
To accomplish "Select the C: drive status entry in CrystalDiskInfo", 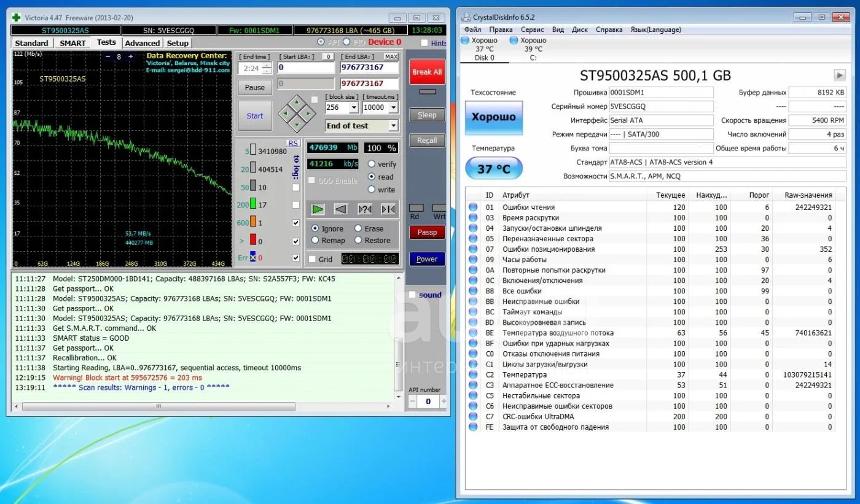I will (x=533, y=49).
